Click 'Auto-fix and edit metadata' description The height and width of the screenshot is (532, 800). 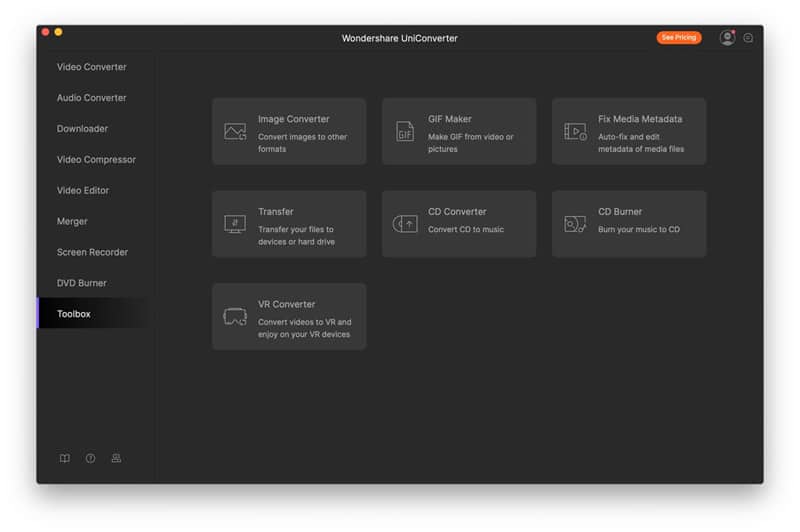click(641, 143)
